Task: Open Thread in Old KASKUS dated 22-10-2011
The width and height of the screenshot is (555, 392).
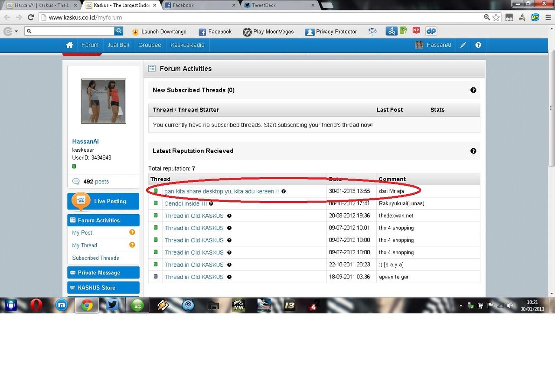Action: coord(194,265)
